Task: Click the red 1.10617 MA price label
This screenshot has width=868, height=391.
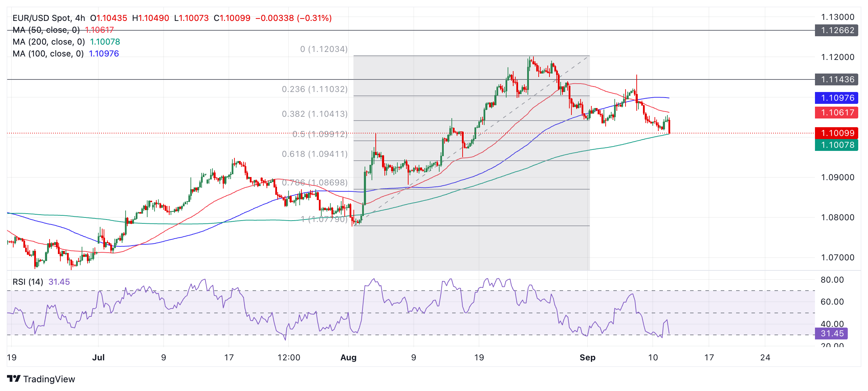Action: [x=836, y=113]
